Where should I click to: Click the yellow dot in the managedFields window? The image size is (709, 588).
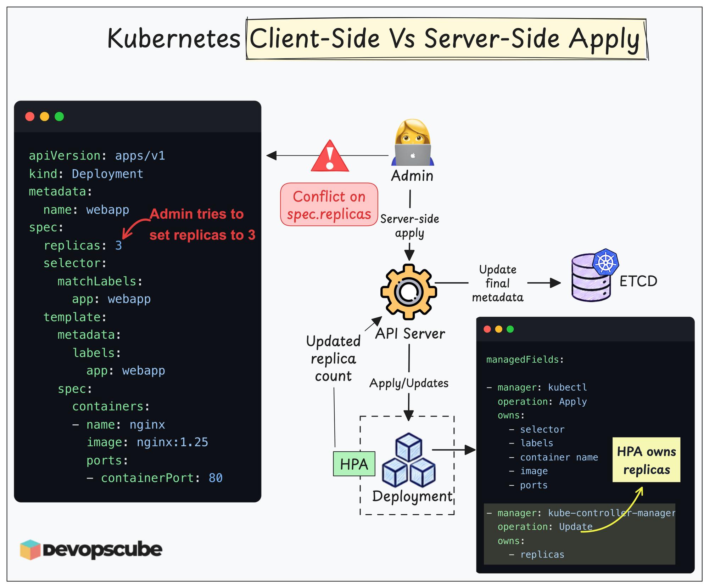[x=499, y=329]
